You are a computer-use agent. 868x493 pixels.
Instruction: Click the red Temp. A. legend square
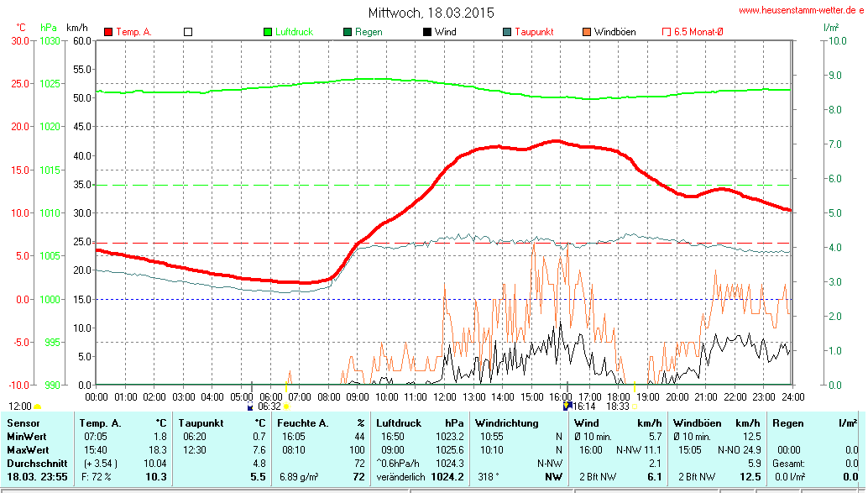[108, 32]
